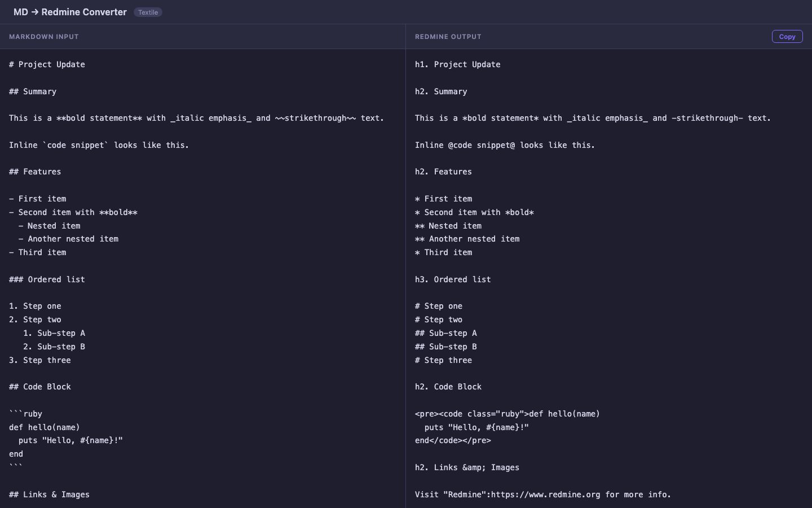Click the markdown line containing "~~strikethrough~~"
The height and width of the screenshot is (508, 812).
click(196, 118)
